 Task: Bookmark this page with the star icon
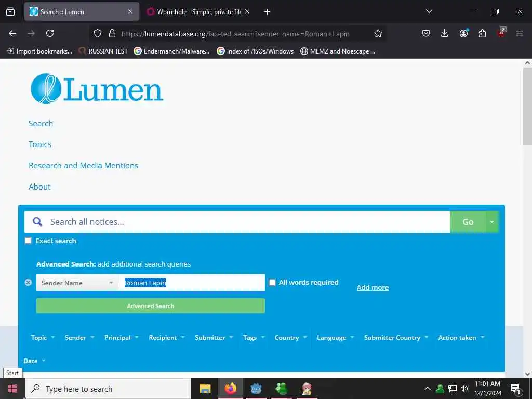click(378, 33)
